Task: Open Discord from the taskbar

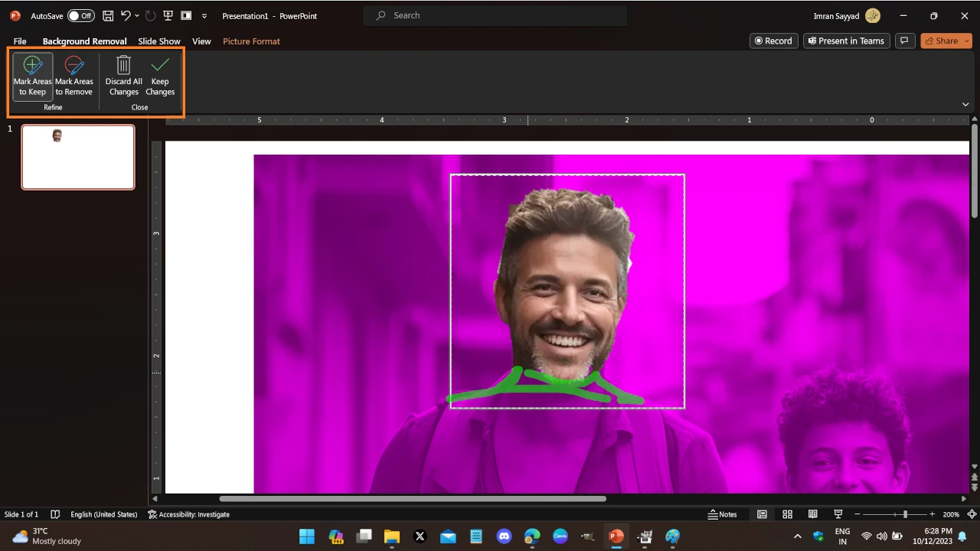Action: click(x=504, y=536)
